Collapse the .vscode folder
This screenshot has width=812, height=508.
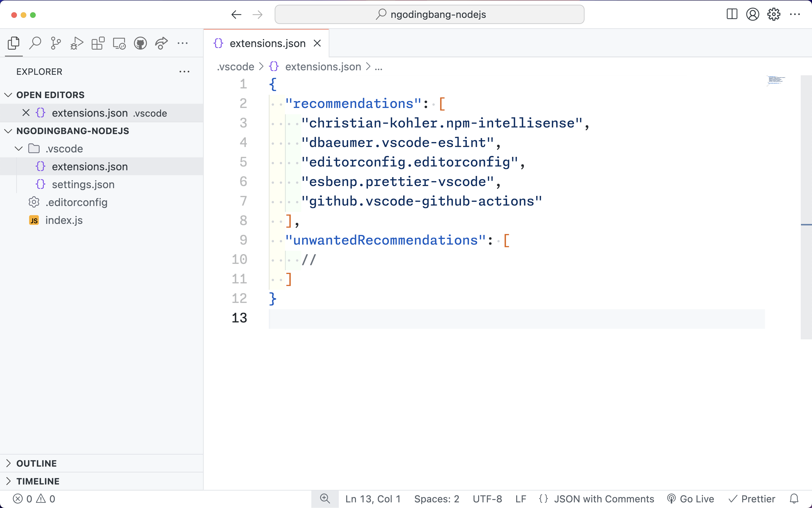101,148
